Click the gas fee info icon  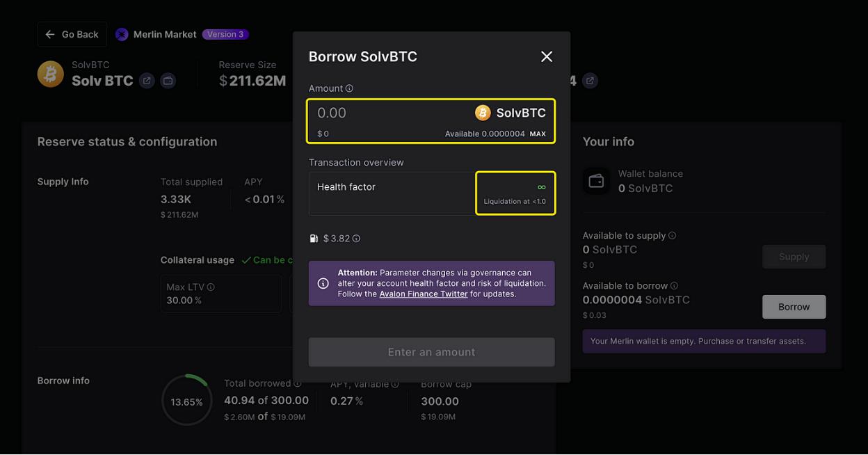coord(356,239)
